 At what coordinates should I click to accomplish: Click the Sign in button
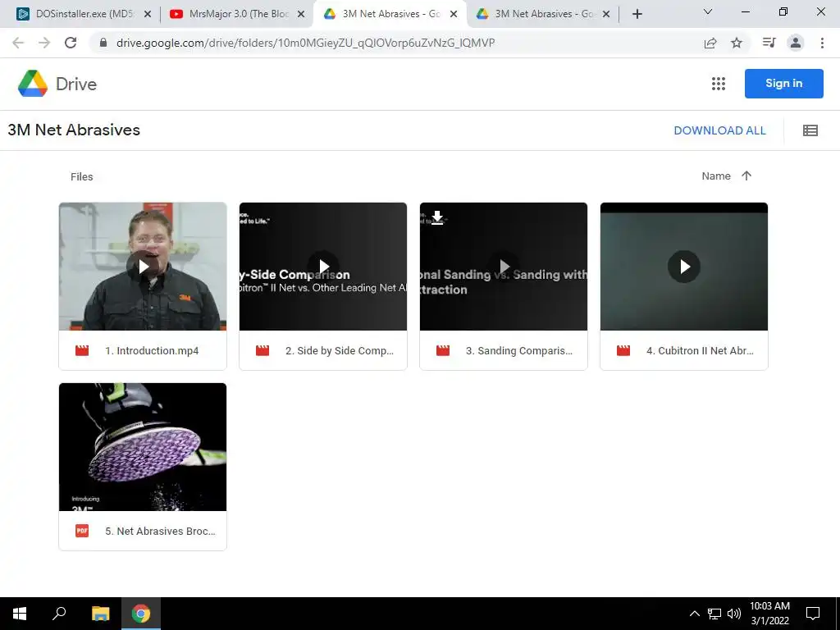(783, 84)
